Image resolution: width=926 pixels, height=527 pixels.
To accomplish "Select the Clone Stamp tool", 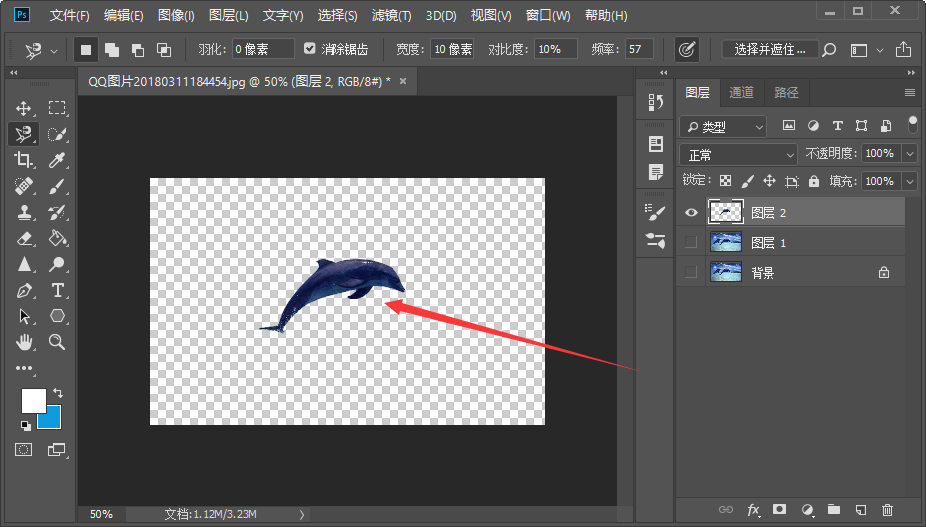I will tap(24, 212).
